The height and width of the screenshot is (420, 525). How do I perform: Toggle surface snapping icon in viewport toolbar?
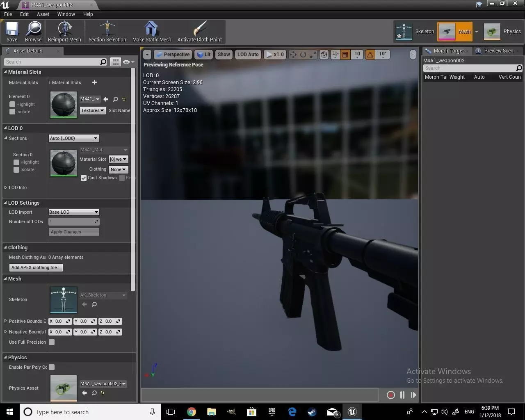(x=336, y=54)
